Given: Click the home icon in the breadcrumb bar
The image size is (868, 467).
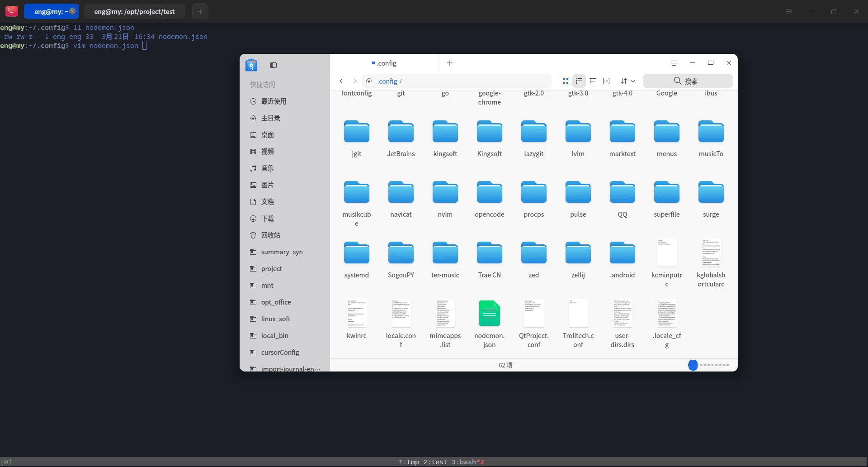Looking at the screenshot, I should click(x=368, y=81).
